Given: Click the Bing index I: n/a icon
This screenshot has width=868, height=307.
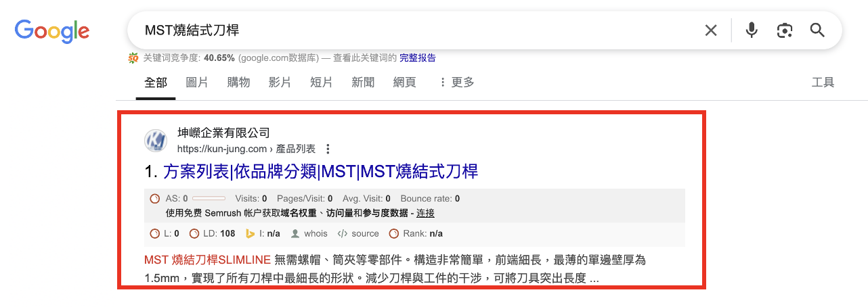Looking at the screenshot, I should 250,234.
